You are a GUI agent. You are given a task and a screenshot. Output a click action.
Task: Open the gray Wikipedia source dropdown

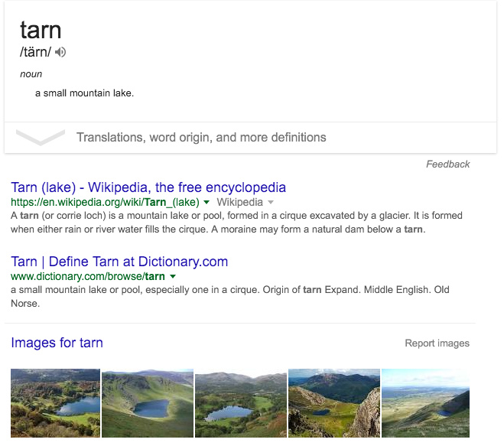[269, 203]
